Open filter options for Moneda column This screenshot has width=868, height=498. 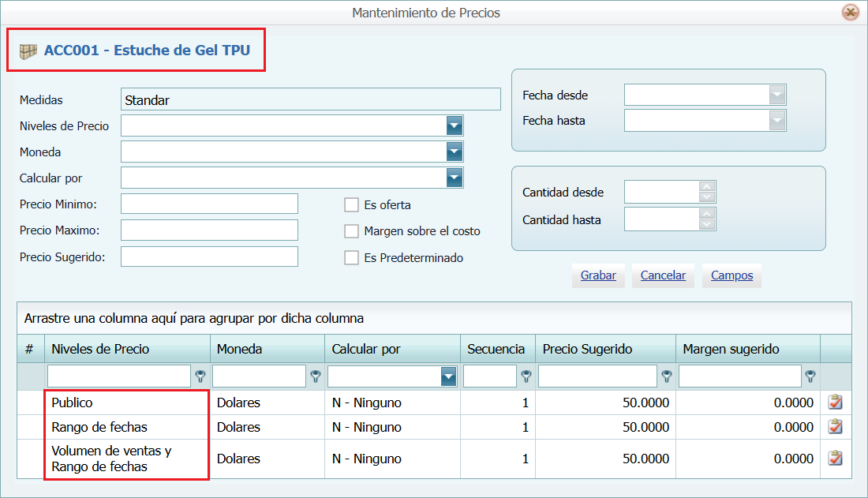[316, 376]
